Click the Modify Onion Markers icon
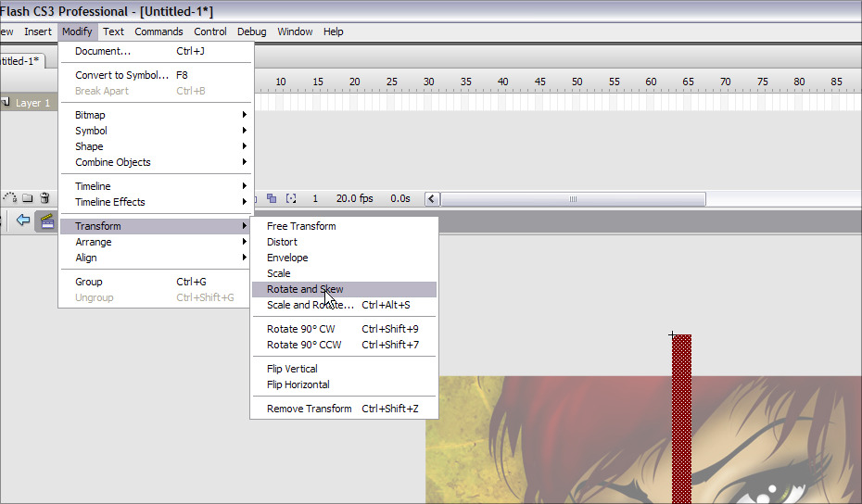 pyautogui.click(x=291, y=198)
